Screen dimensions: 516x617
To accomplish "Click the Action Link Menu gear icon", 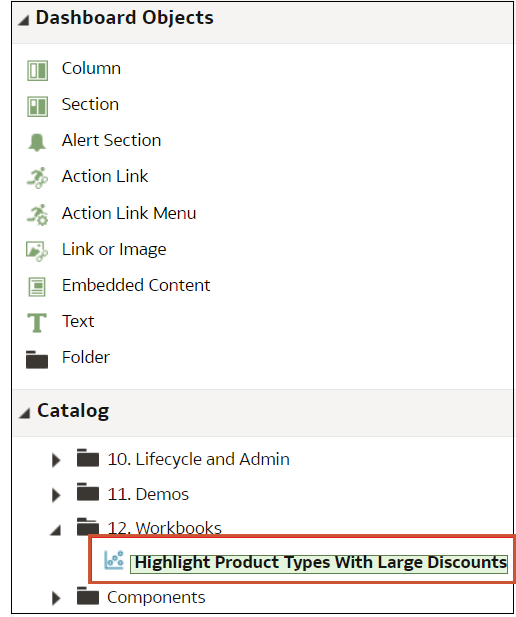I will pyautogui.click(x=37, y=214).
